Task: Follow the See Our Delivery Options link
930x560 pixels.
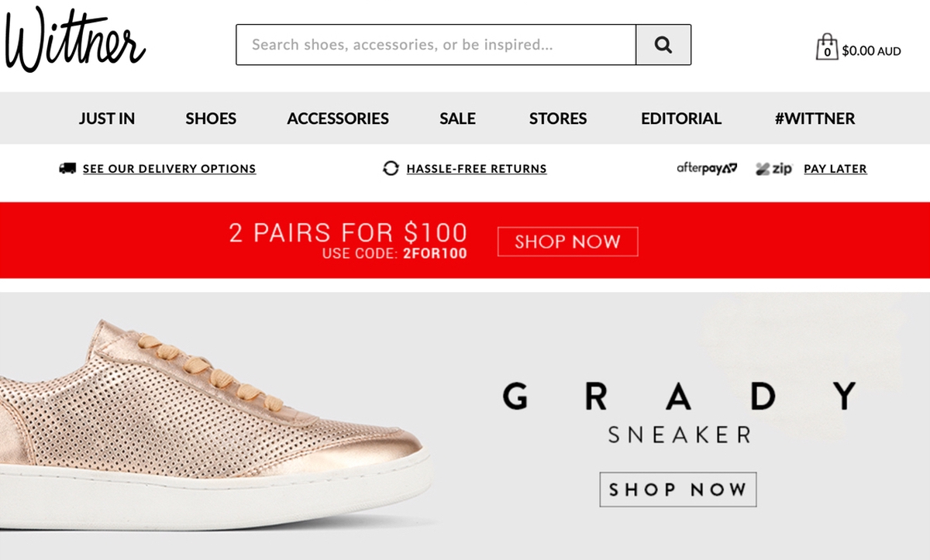Action: (169, 169)
